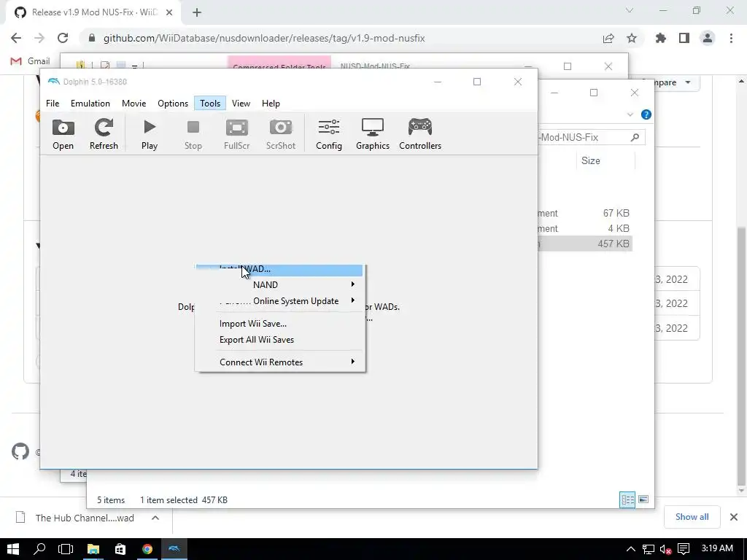Open the File menu in Dolphin

(53, 104)
